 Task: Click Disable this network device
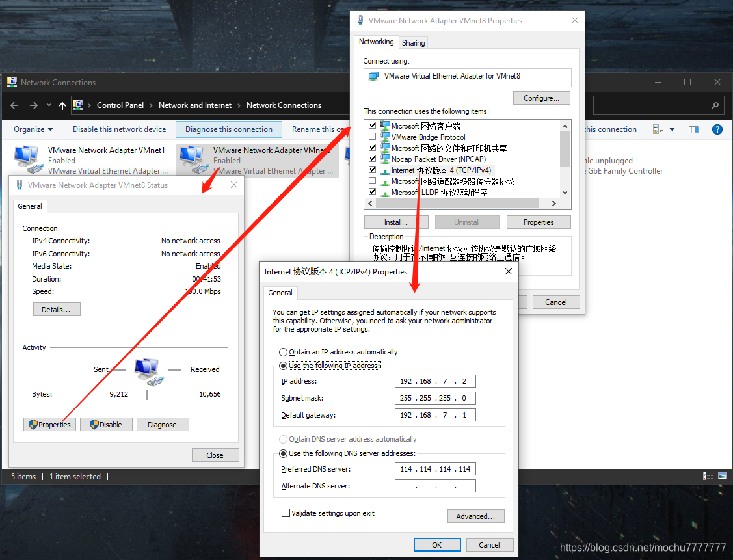click(x=119, y=129)
